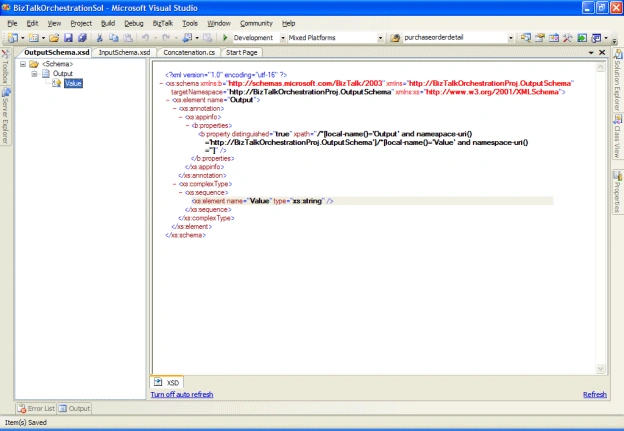Image resolution: width=624 pixels, height=431 pixels.
Task: Switch to the InputSchema.xsd tab
Action: click(x=124, y=53)
